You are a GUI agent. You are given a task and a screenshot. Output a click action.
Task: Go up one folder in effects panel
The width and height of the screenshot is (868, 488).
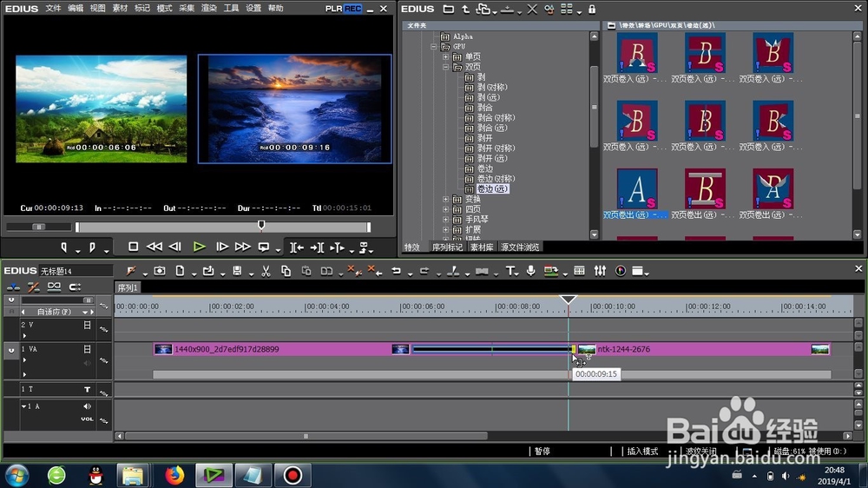coord(465,10)
